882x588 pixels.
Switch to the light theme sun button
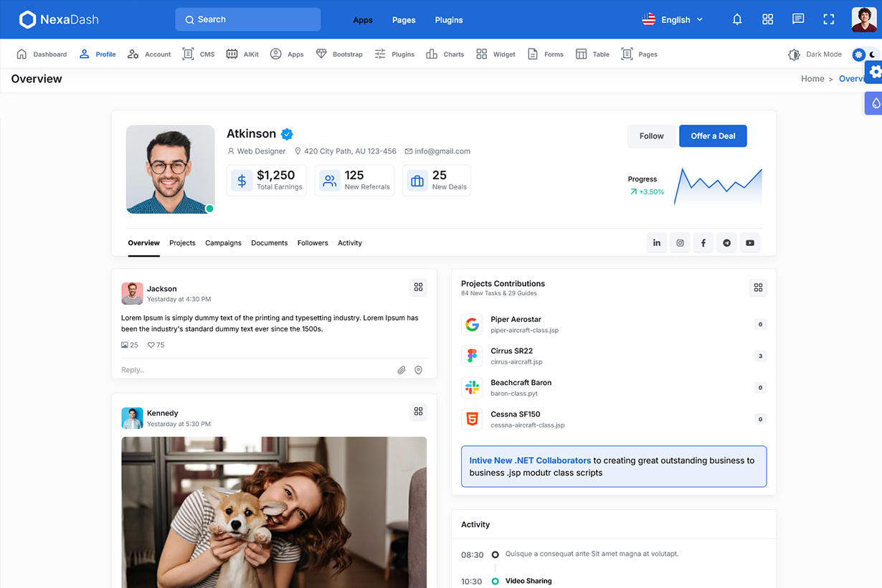click(858, 54)
